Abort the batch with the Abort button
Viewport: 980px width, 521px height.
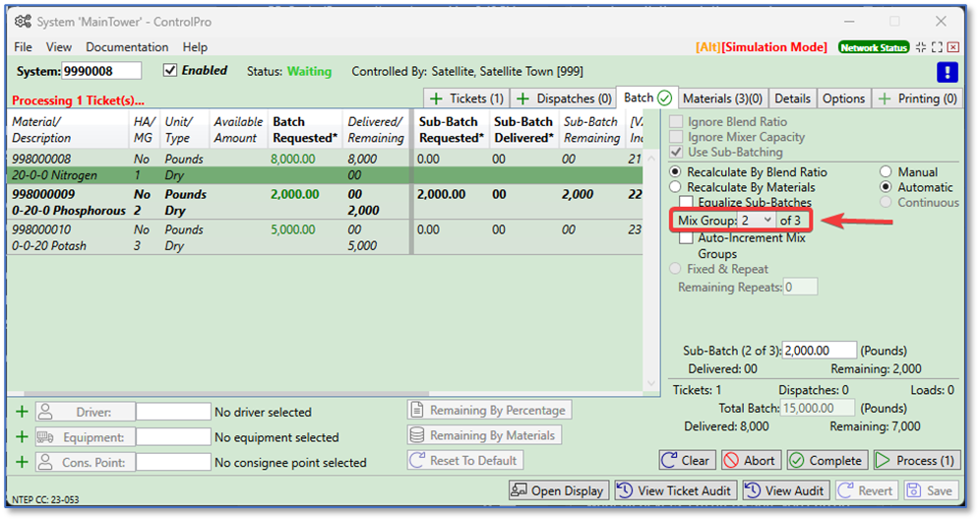751,460
